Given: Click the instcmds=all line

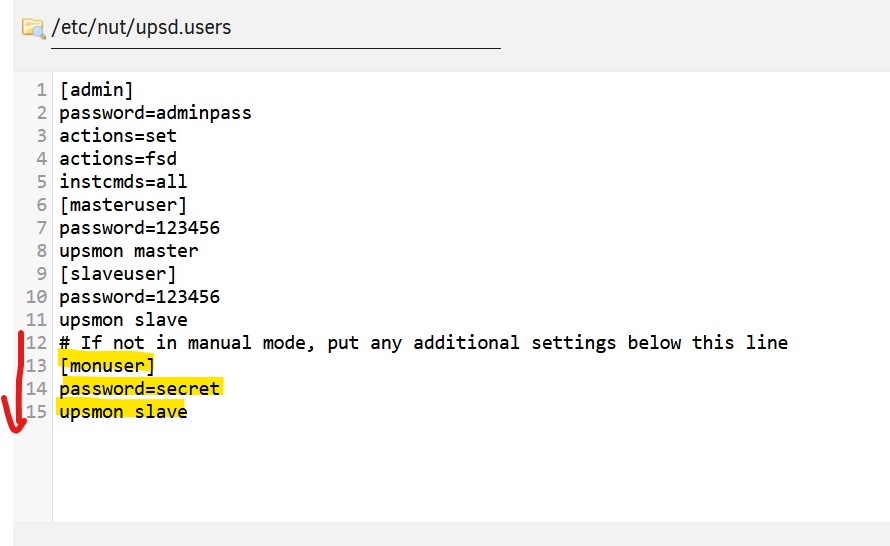Looking at the screenshot, I should (x=123, y=182).
